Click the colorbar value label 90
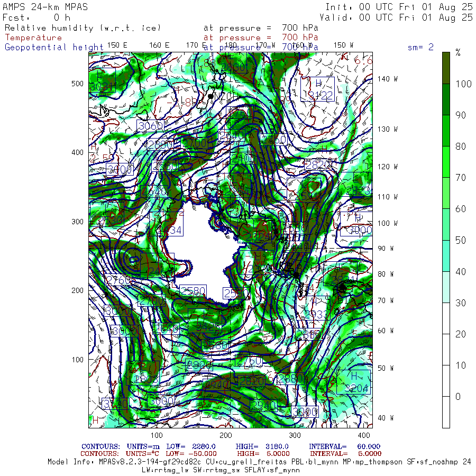 pyautogui.click(x=461, y=115)
